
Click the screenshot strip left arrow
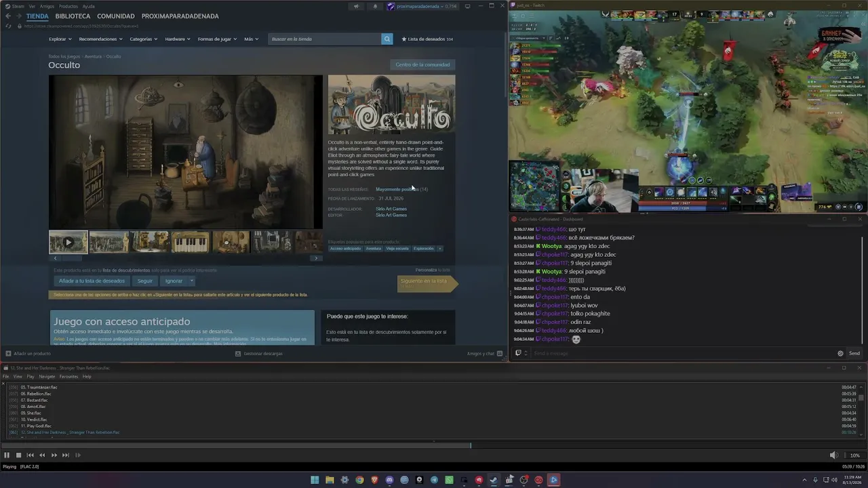55,258
